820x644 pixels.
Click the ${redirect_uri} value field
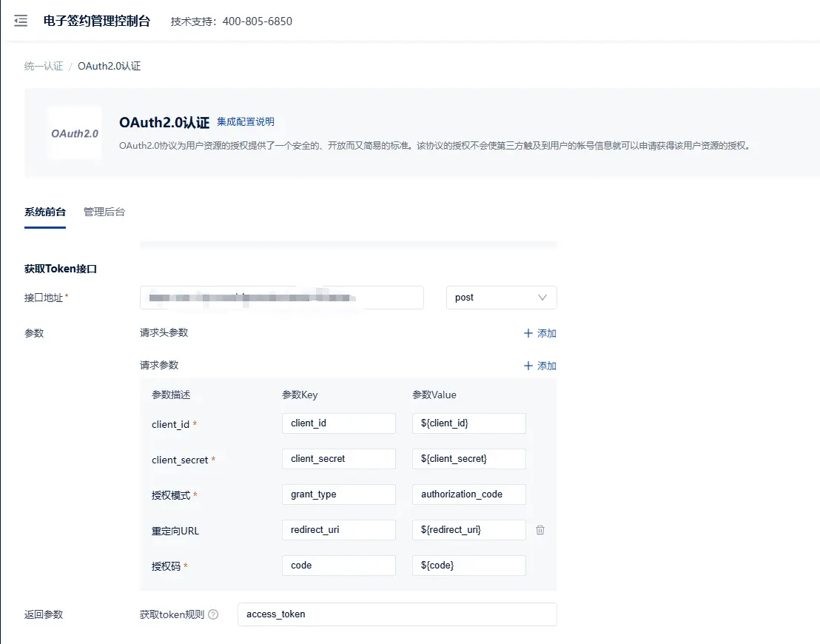468,530
